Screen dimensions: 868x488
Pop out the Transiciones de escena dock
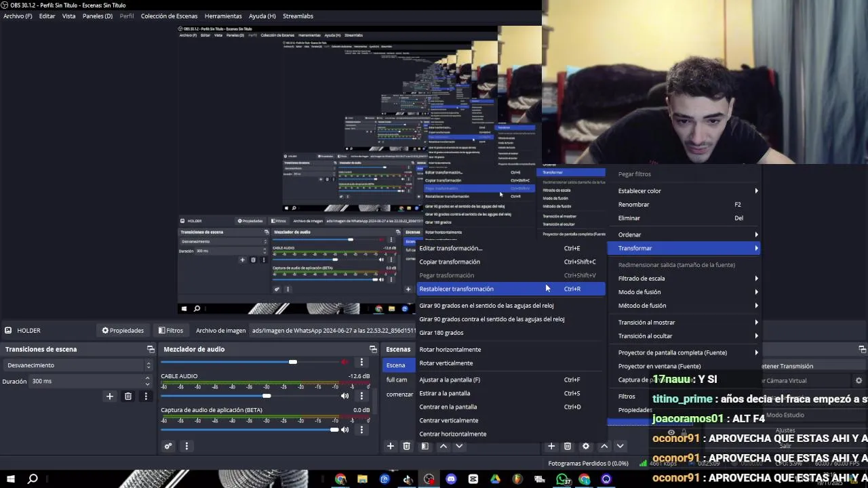pos(151,349)
